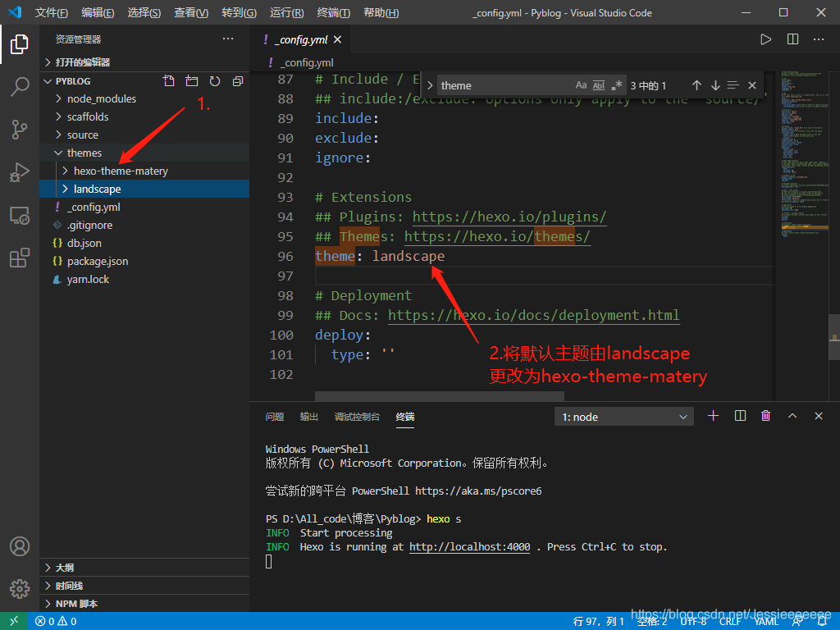This screenshot has width=840, height=630.
Task: Change end of line CRLF setting
Action: [729, 622]
